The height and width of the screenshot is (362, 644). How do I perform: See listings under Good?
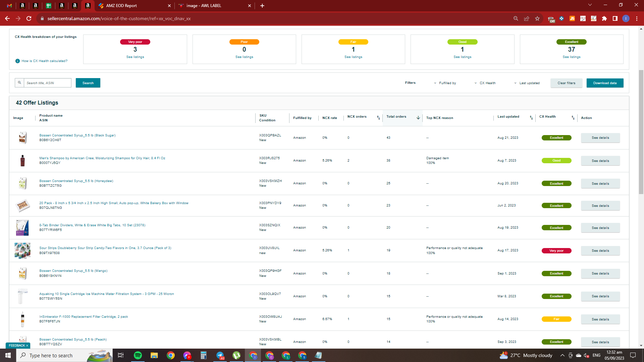pyautogui.click(x=462, y=57)
